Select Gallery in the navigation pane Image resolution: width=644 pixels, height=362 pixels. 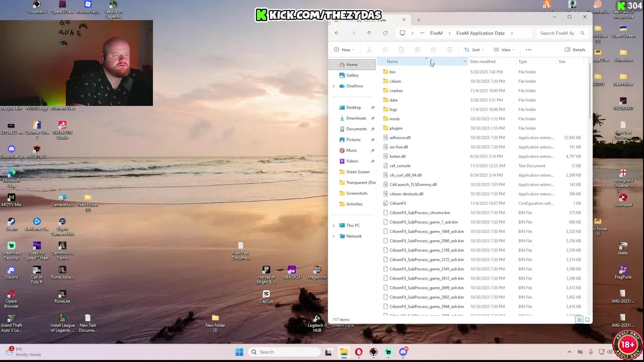point(352,75)
